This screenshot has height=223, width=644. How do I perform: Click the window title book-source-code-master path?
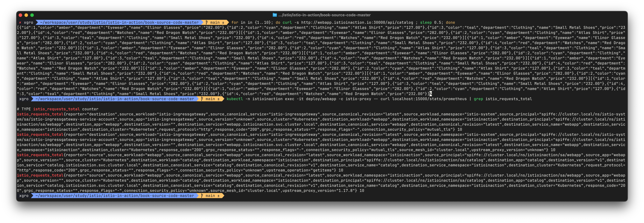(x=324, y=15)
